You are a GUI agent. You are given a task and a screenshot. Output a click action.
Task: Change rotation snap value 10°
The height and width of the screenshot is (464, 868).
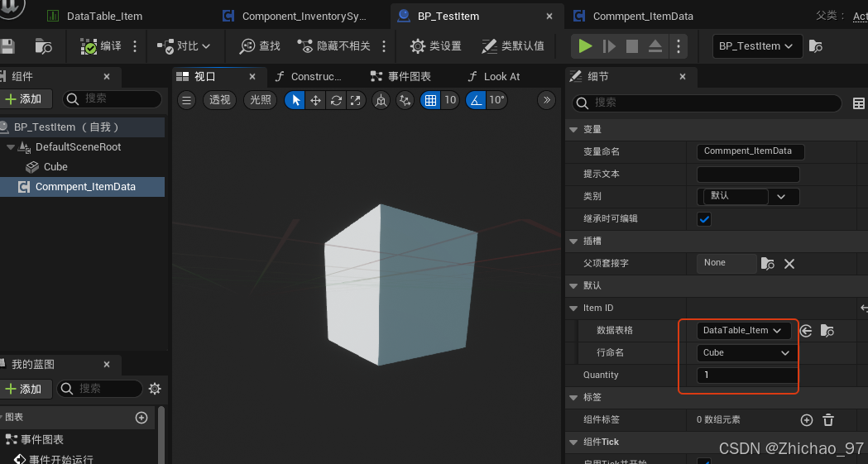[x=496, y=100]
